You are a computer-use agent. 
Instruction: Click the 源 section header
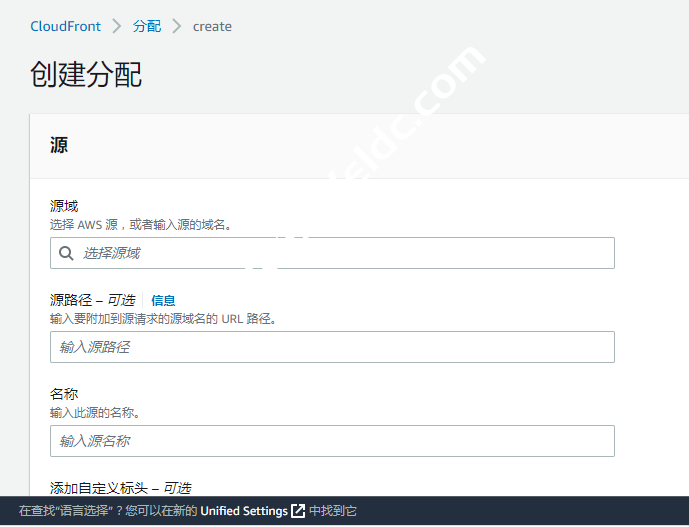pyautogui.click(x=59, y=145)
